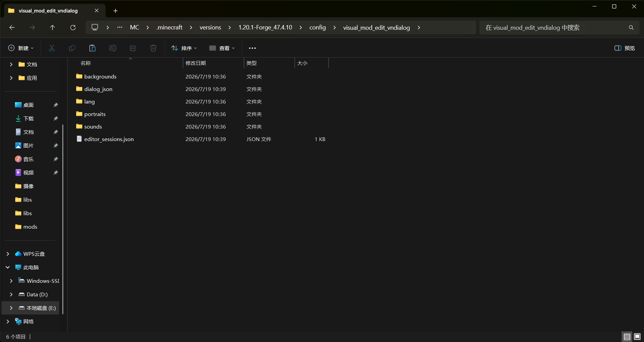
Task: Open the View dropdown menu
Action: 222,48
